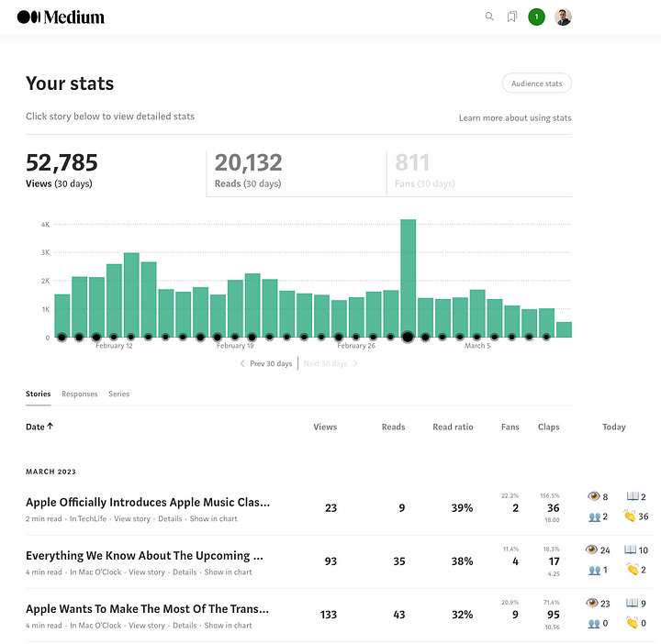This screenshot has height=644, width=661.
Task: Switch to the Series tab
Action: 118,394
